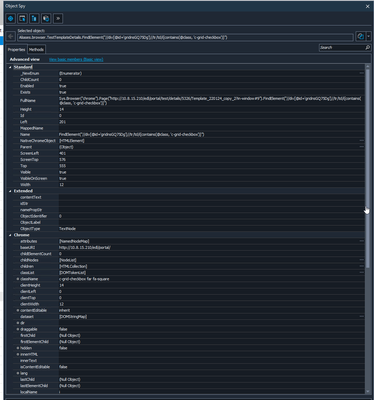Viewport: 374px width, 400px height.
Task: Go back with the left arrow button
Action: coord(11,36)
